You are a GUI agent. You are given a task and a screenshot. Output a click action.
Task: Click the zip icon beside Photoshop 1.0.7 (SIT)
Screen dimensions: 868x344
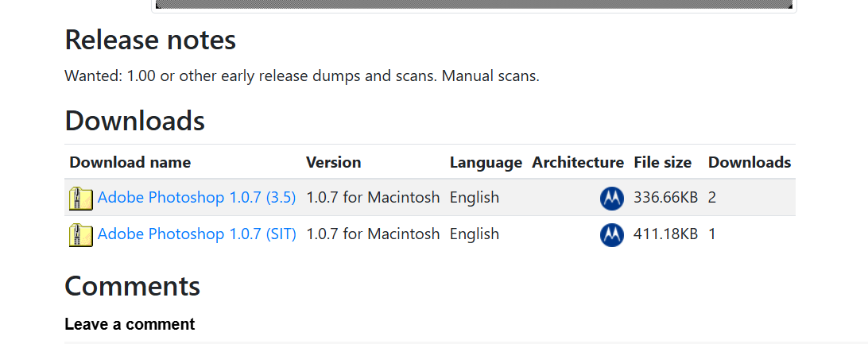tap(81, 234)
